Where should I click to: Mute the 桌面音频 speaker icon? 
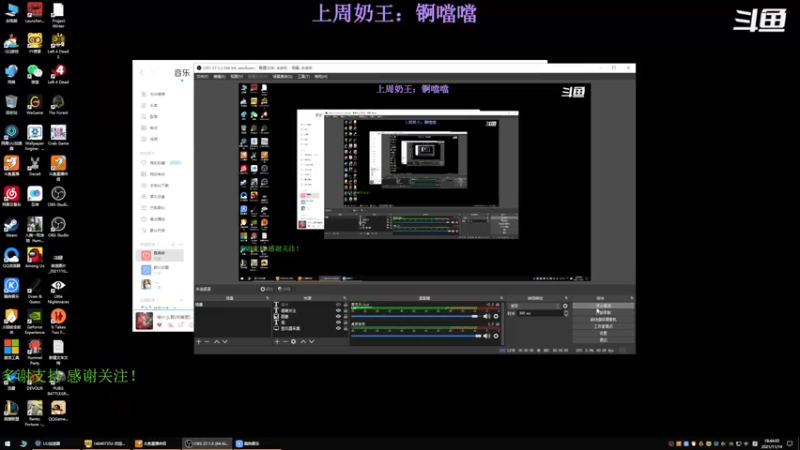487,336
